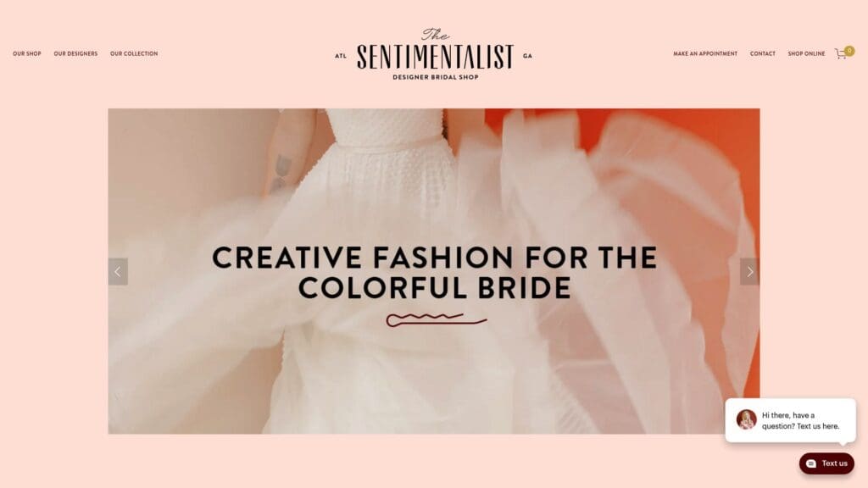Open the 'Hi there, have a question?' popup
The height and width of the screenshot is (488, 868).
click(791, 420)
